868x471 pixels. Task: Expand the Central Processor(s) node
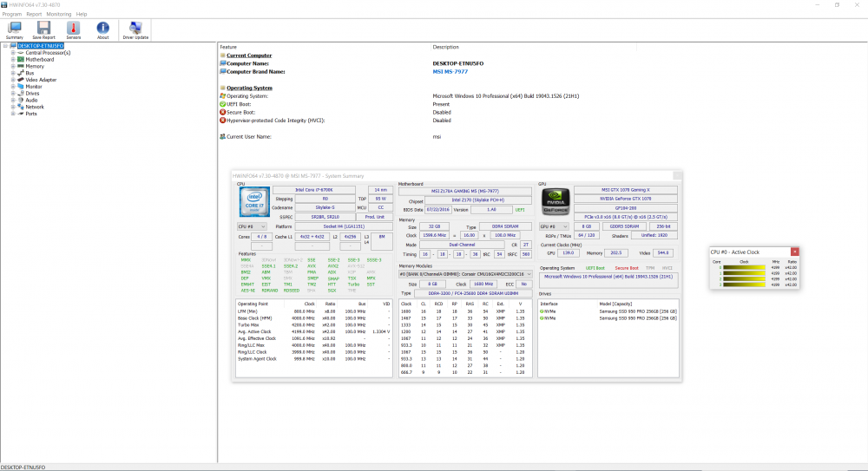pyautogui.click(x=13, y=53)
